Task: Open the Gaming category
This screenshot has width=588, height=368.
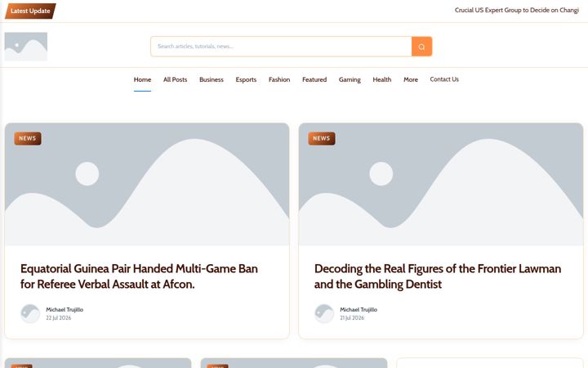Action: tap(350, 79)
